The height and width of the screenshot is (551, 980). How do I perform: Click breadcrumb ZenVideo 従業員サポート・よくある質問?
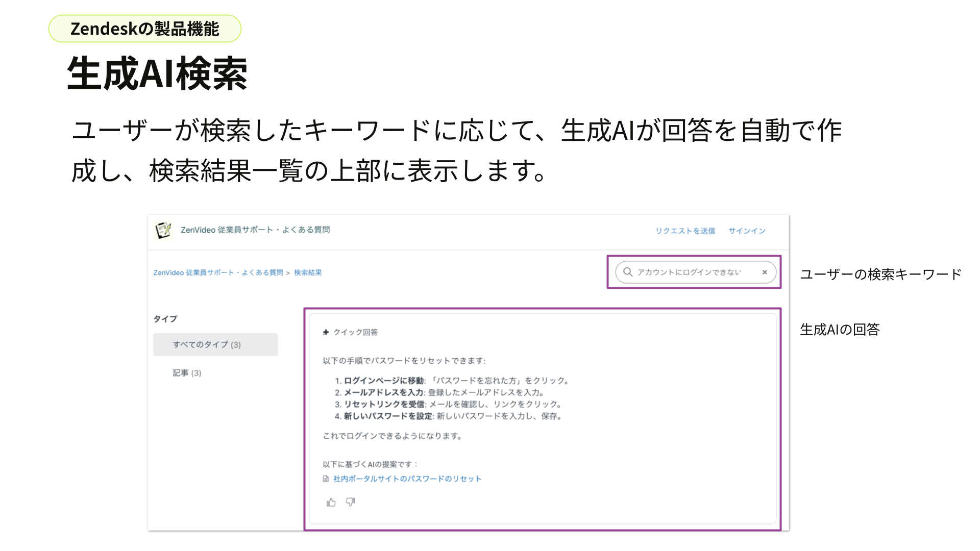click(x=219, y=272)
